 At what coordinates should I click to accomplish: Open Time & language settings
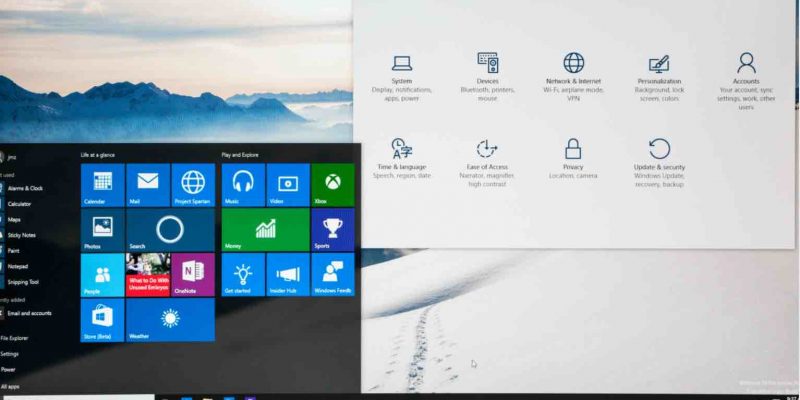click(x=402, y=158)
